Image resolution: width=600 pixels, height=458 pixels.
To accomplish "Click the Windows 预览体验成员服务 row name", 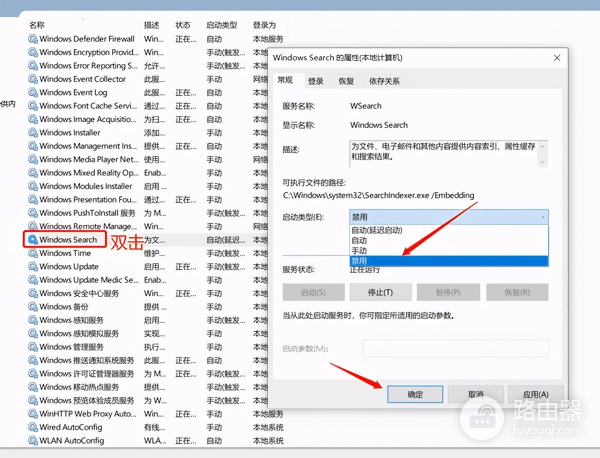I will pyautogui.click(x=87, y=400).
